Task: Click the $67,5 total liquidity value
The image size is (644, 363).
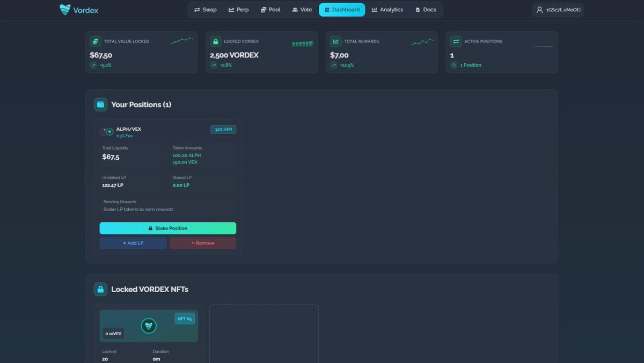Action: pyautogui.click(x=111, y=157)
